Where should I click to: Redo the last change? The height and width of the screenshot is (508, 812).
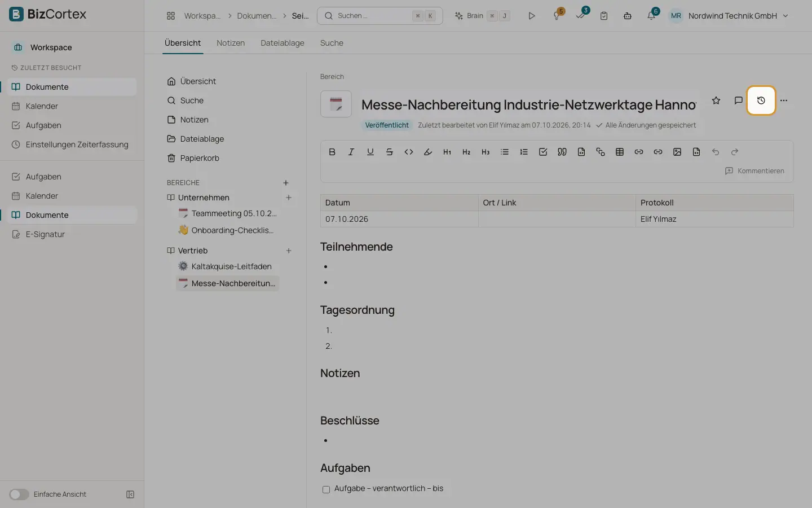coord(735,152)
